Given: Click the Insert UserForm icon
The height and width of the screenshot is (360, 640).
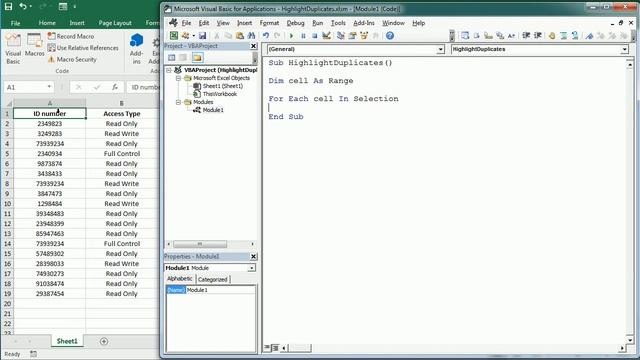Looking at the screenshot, I should click(185, 36).
